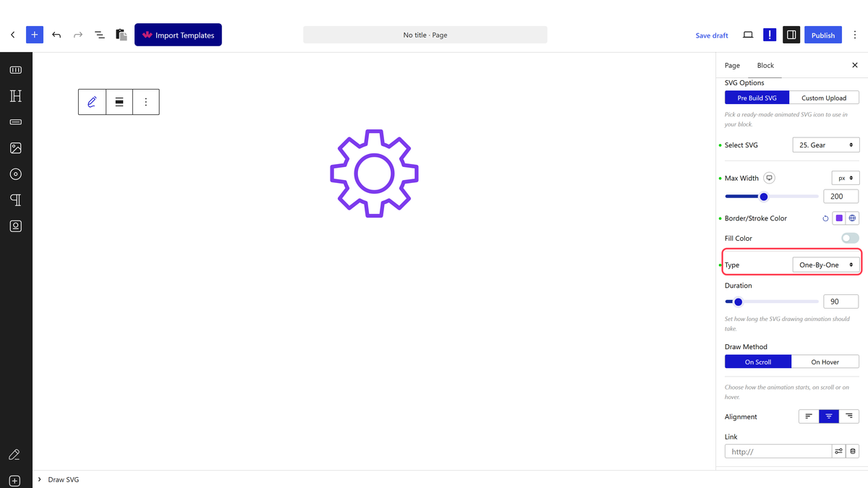Click the Publish button
The width and height of the screenshot is (868, 488).
[x=823, y=35]
